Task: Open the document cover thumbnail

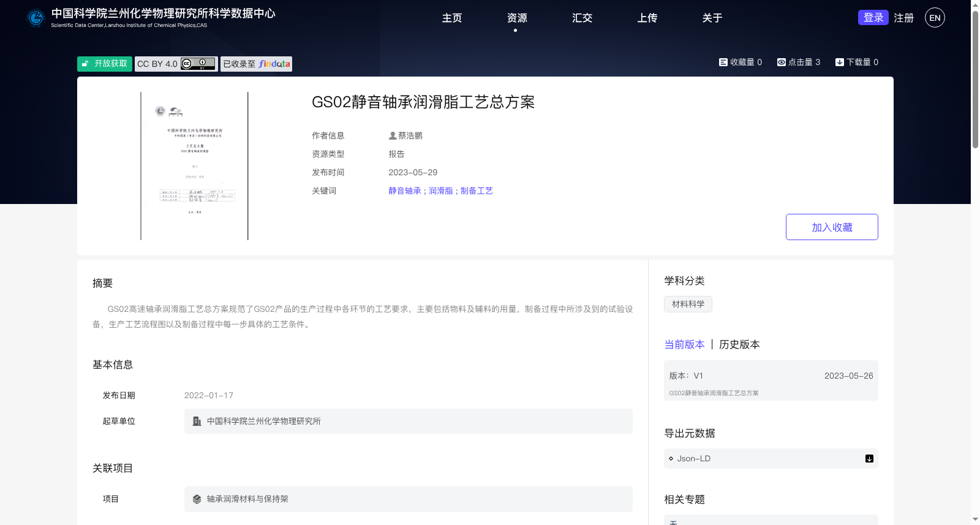Action: 194,166
